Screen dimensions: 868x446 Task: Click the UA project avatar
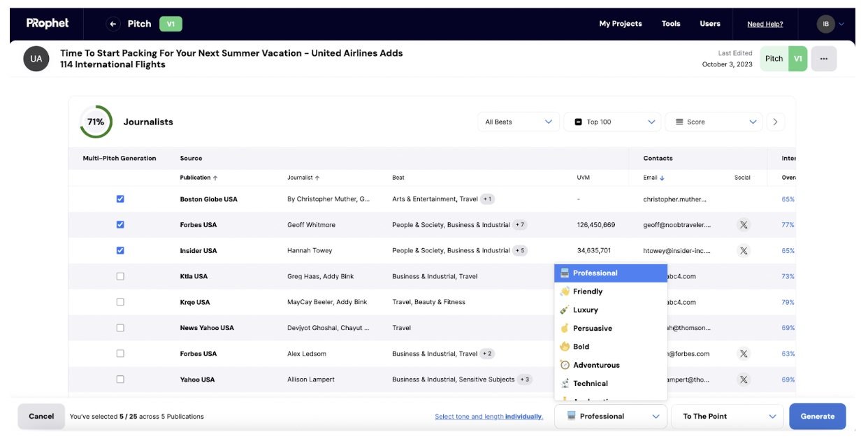(36, 59)
